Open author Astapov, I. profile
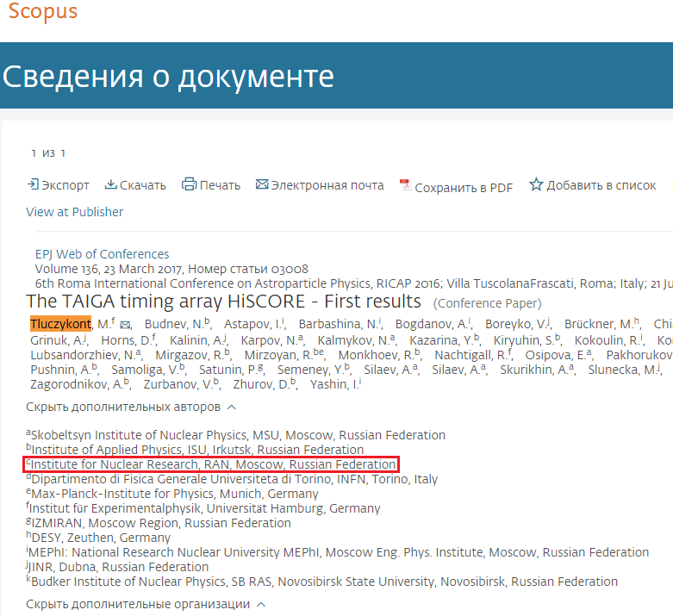The width and height of the screenshot is (673, 616). pos(251,324)
